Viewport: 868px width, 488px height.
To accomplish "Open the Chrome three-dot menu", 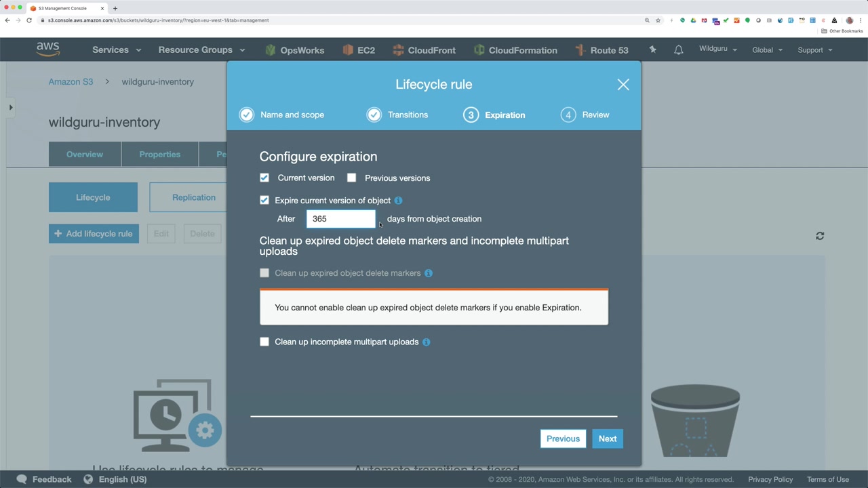I will click(x=861, y=20).
